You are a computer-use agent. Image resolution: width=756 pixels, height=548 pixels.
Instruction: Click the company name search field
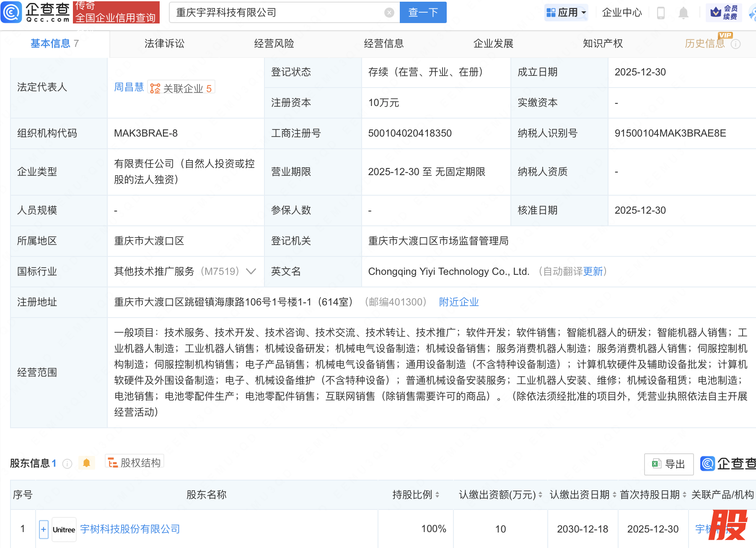click(277, 13)
